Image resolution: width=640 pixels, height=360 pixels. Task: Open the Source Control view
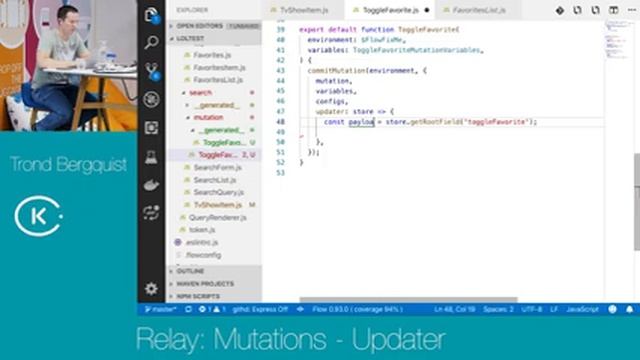point(152,71)
